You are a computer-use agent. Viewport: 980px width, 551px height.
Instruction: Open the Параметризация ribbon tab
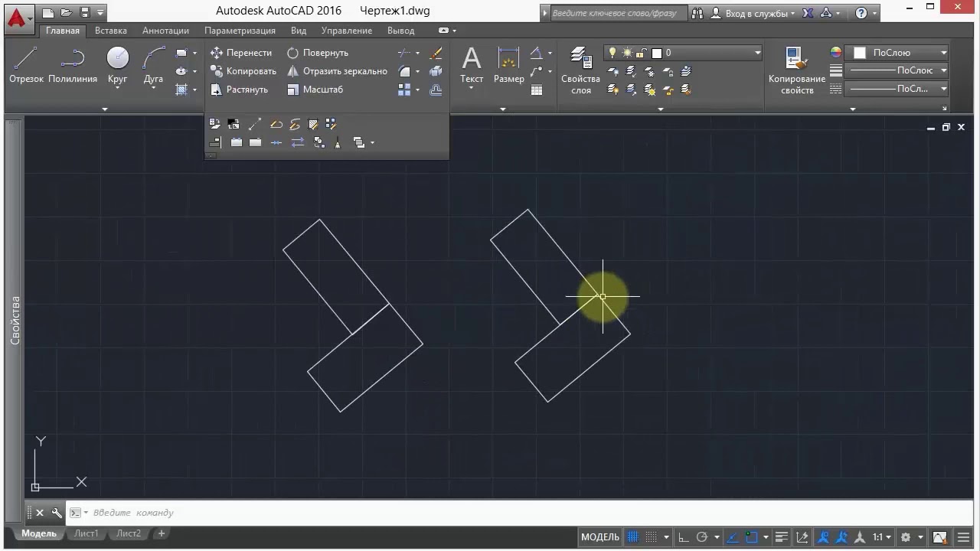pos(240,31)
